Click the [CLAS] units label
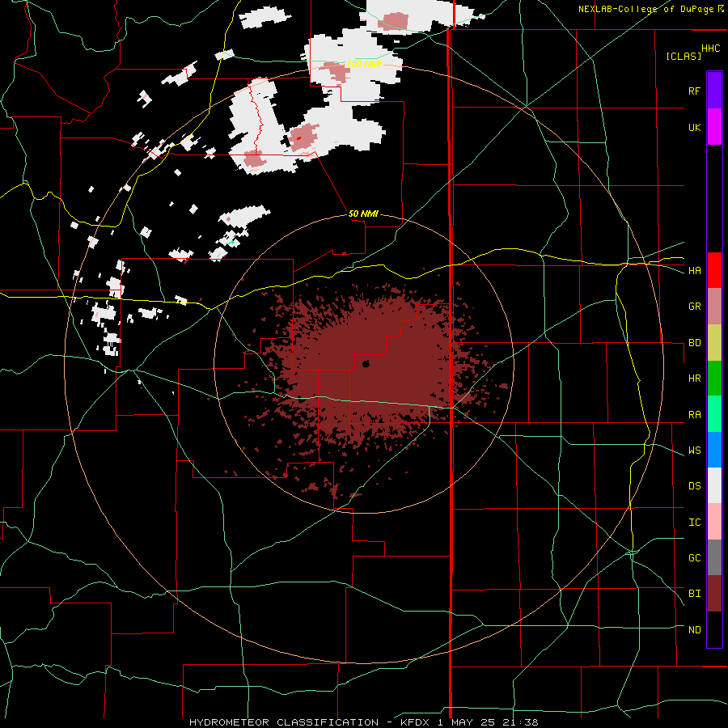Screen dimensions: 728x728 (684, 56)
